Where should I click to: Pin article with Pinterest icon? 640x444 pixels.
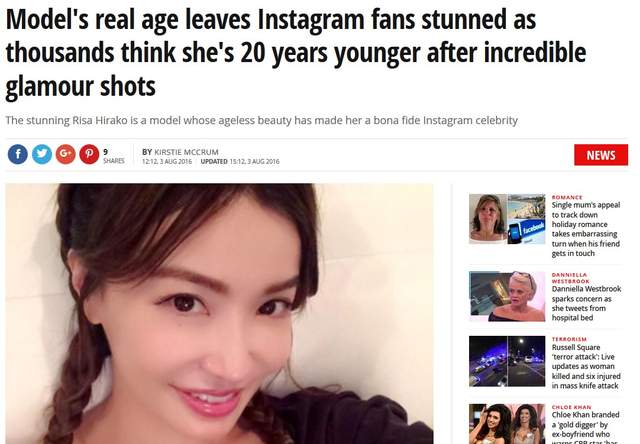tap(89, 155)
